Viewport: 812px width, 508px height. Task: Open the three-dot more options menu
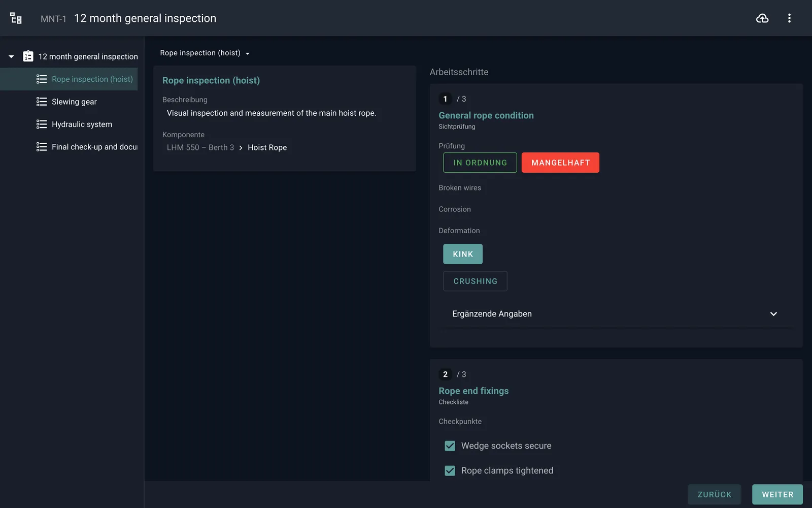point(789,18)
